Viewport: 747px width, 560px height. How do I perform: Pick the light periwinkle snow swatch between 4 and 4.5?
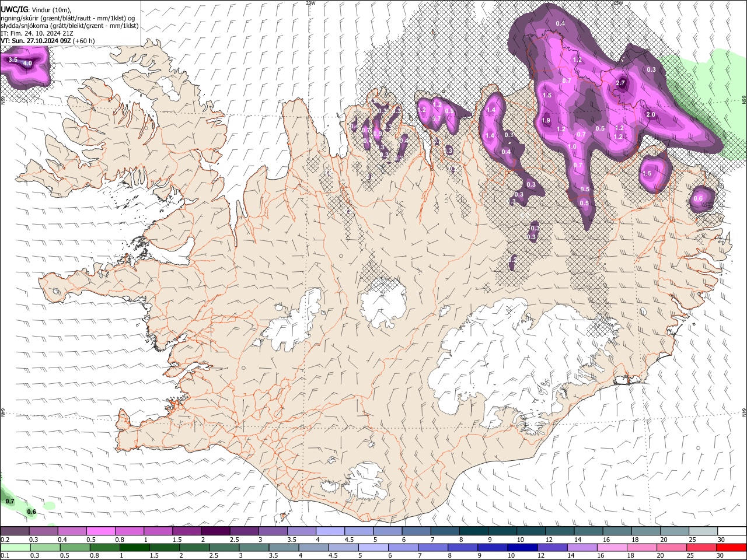coord(330,531)
